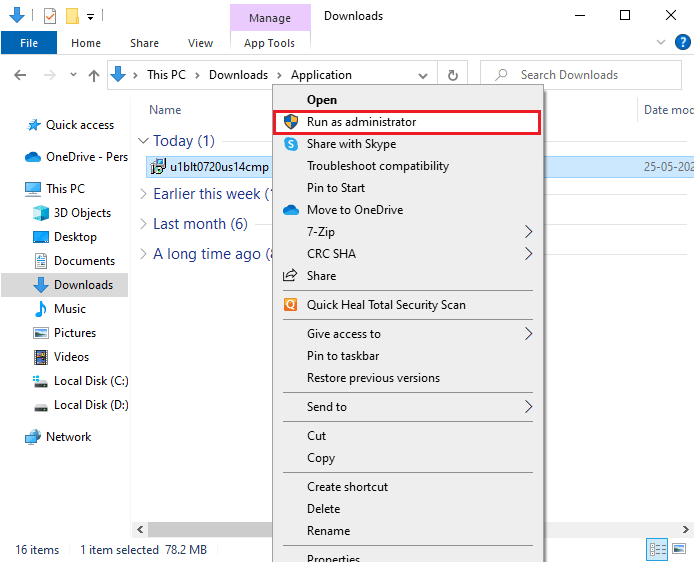Click Downloads in the address breadcrumb
The image size is (695, 562).
[x=238, y=75]
